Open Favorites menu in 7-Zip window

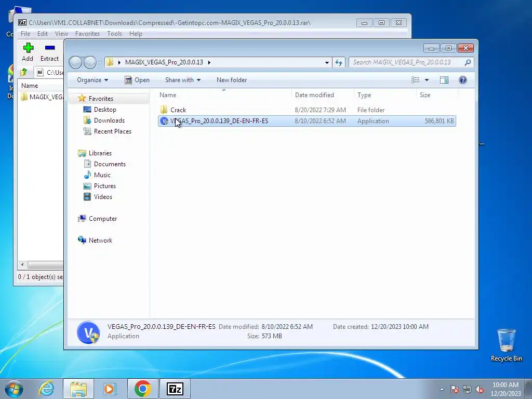coord(87,34)
